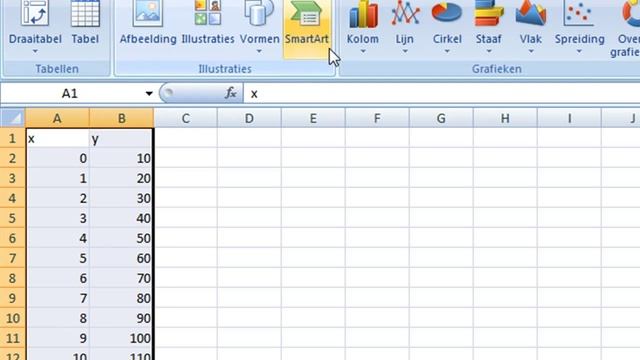
Task: Expand the Draaitabel dropdown arrow
Action: [35, 51]
